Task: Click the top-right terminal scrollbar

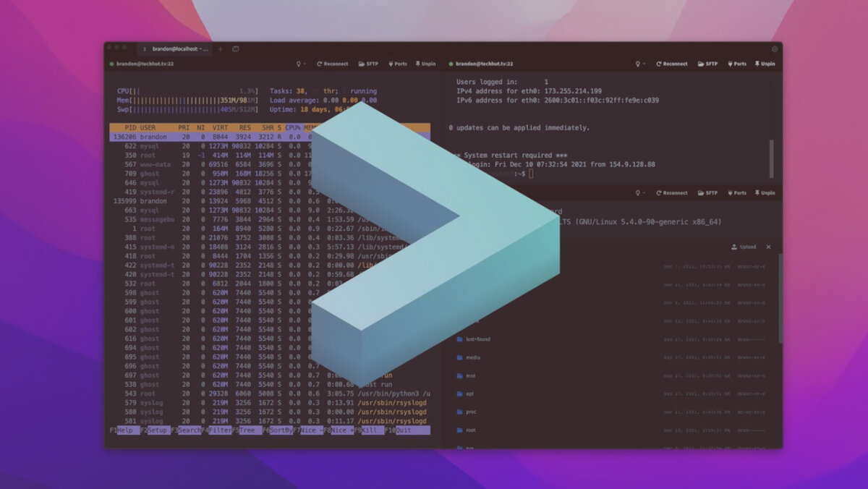Action: (x=771, y=158)
